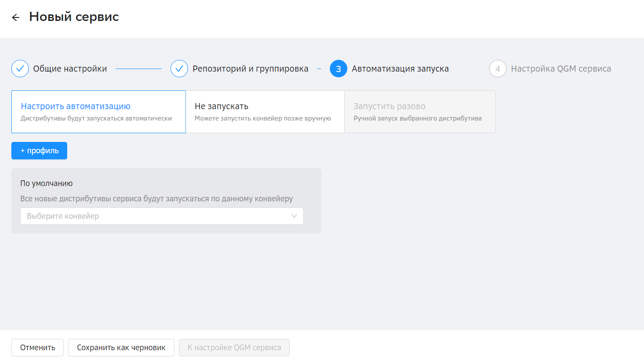Viewport: 644px width, 362px height.
Task: Click the Новый сервис page title
Action: pos(74,17)
